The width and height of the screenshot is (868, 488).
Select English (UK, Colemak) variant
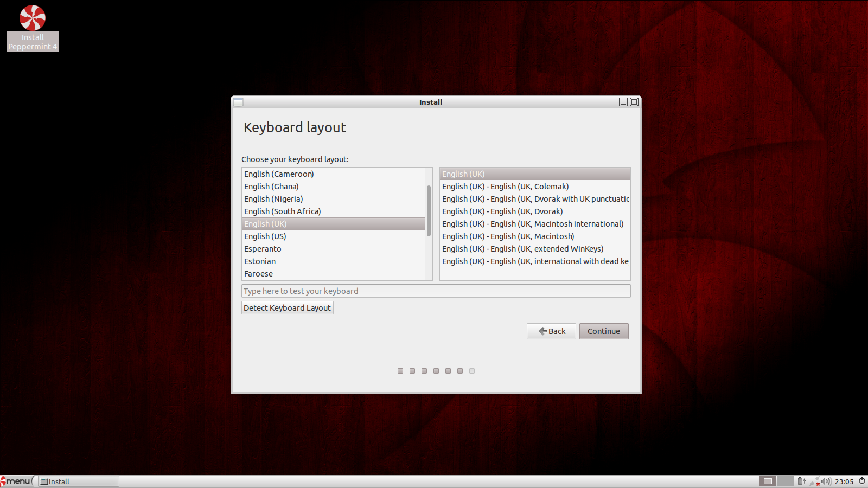(x=505, y=187)
